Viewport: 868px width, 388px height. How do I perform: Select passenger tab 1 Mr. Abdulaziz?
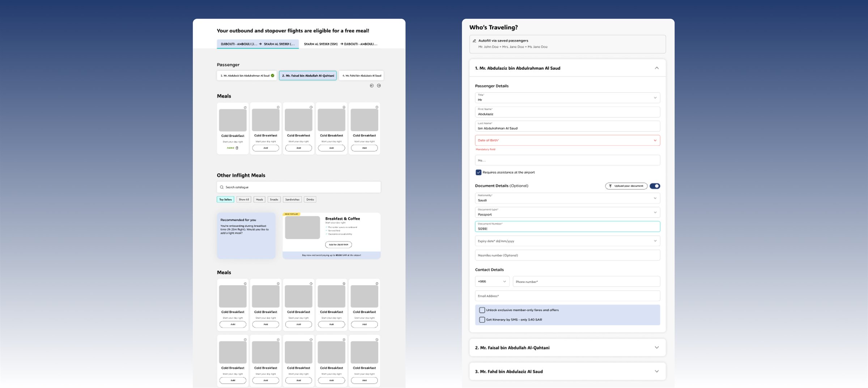(247, 76)
